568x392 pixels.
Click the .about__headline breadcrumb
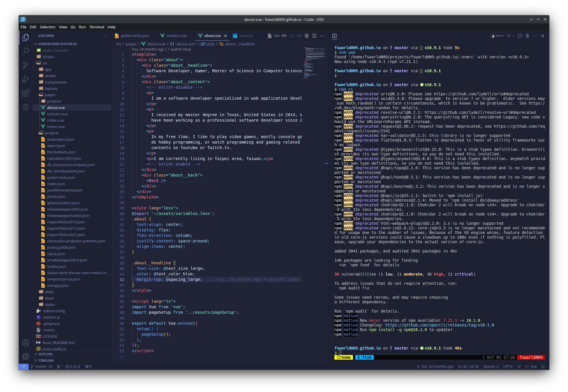237,44
